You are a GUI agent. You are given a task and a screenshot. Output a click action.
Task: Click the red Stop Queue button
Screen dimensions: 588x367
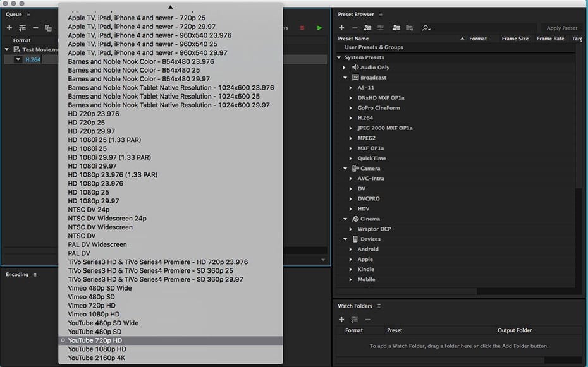click(302, 28)
